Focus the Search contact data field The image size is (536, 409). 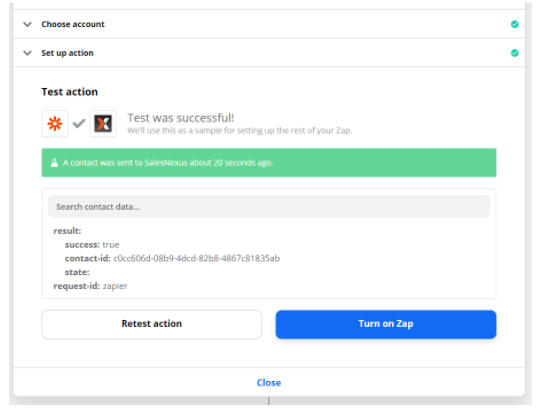pyautogui.click(x=269, y=207)
